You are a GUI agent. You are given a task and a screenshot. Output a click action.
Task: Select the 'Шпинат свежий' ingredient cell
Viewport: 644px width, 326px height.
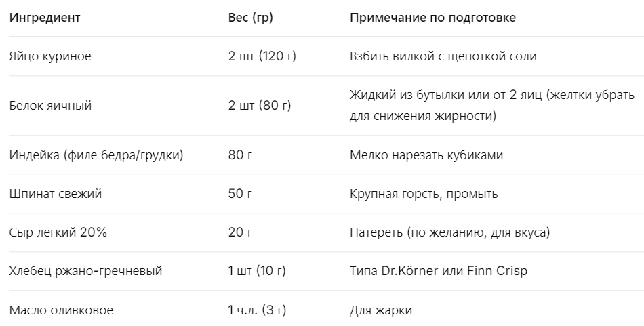[x=56, y=194]
